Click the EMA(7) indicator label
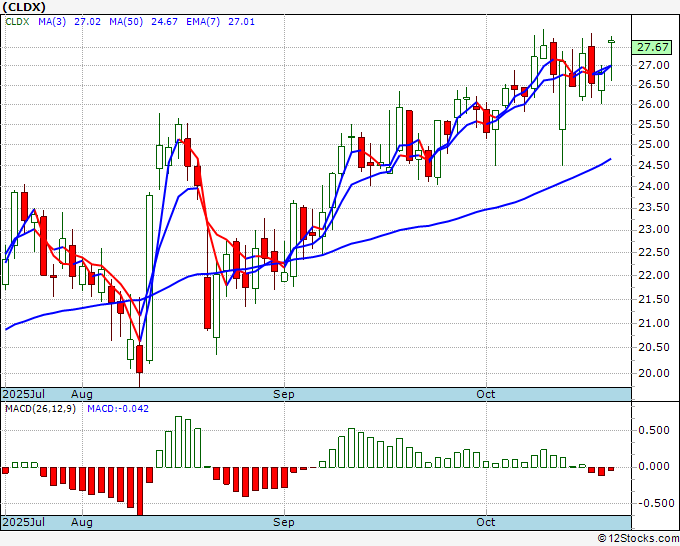Viewport: 680px width, 546px height. coord(203,22)
